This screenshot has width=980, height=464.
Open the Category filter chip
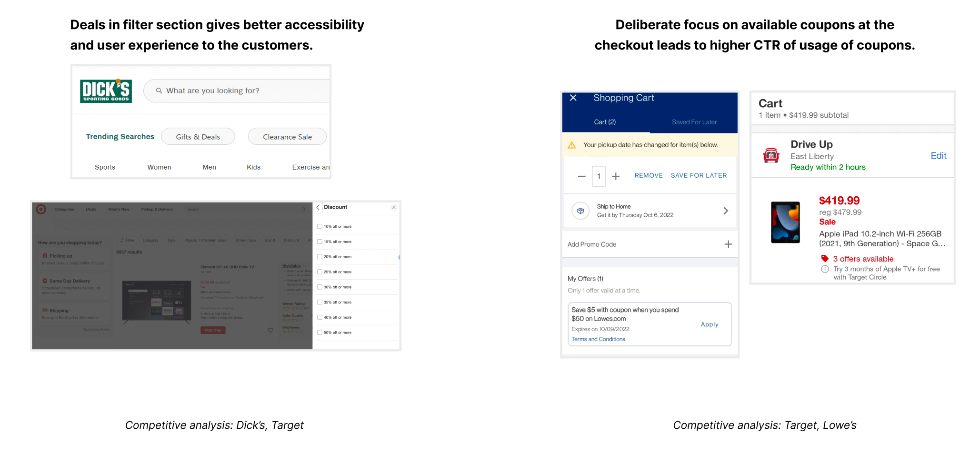150,240
